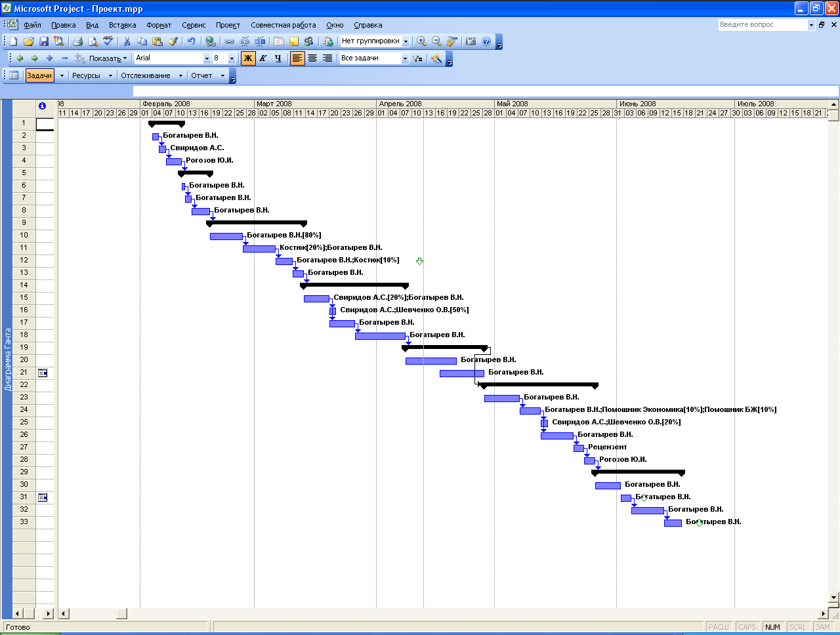Open task information

point(279,41)
